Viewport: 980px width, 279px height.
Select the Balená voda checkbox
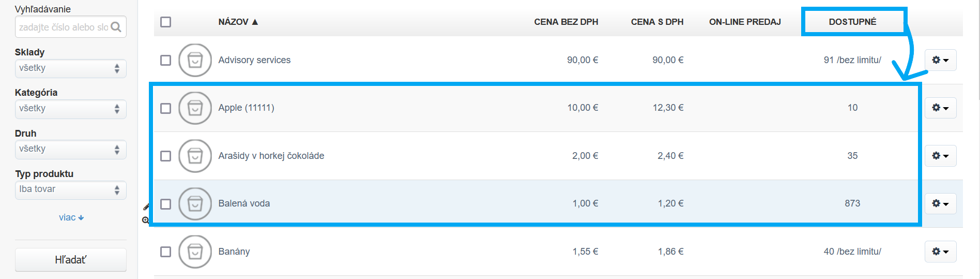pos(165,204)
